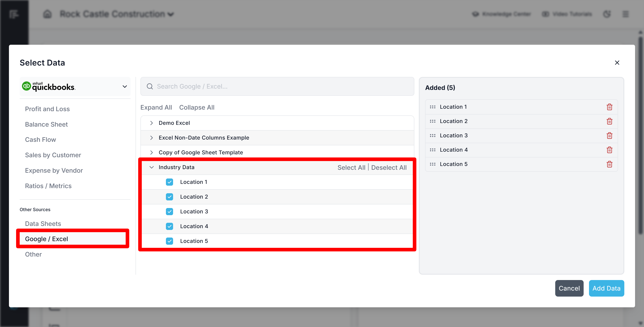Click trash icon next to Location 3
Image resolution: width=644 pixels, height=327 pixels.
[x=609, y=136]
